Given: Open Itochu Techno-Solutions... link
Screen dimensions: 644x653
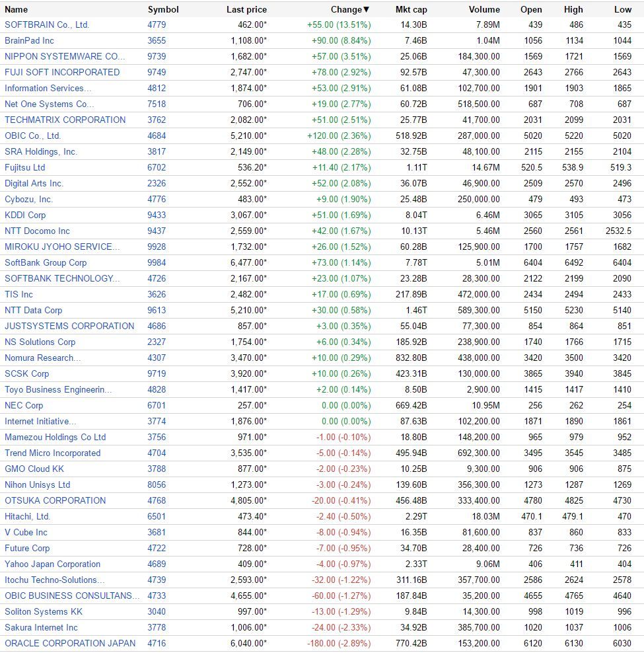Looking at the screenshot, I should (x=55, y=580).
